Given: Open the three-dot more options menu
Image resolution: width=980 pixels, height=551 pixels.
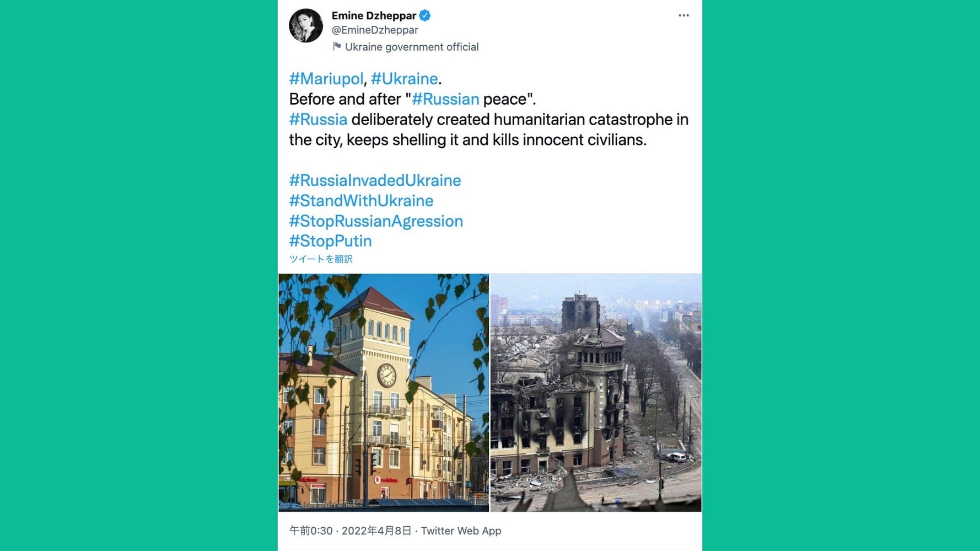Looking at the screenshot, I should pos(683,15).
